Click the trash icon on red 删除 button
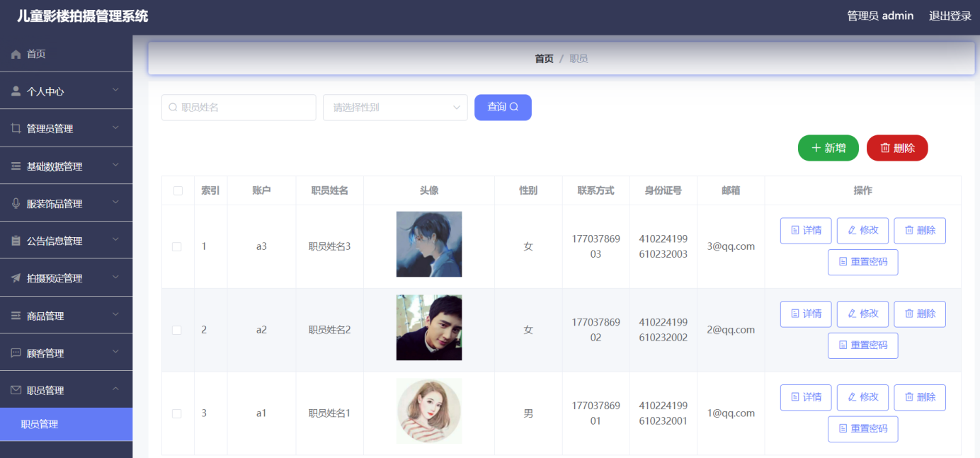980x458 pixels. 885,148
